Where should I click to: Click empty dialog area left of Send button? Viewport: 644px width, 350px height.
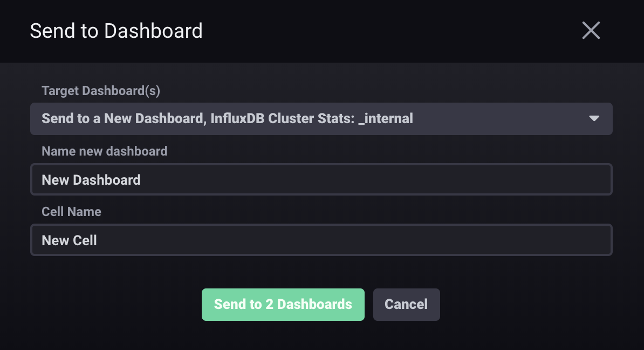(x=108, y=304)
